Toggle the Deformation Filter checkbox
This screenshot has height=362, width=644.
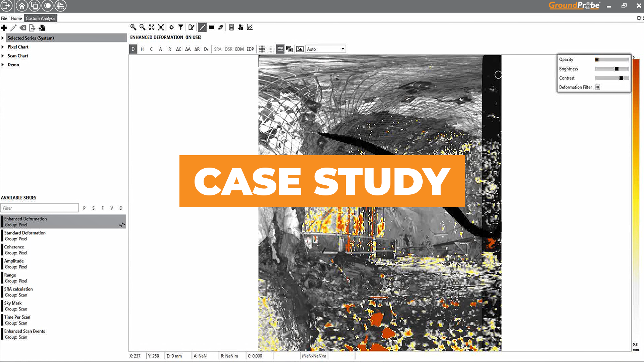click(x=597, y=87)
